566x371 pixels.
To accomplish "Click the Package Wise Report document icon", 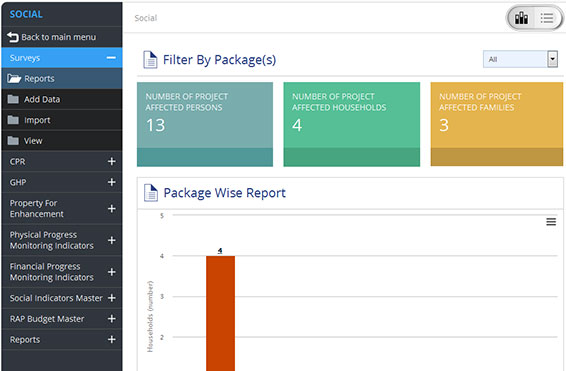I will point(151,193).
